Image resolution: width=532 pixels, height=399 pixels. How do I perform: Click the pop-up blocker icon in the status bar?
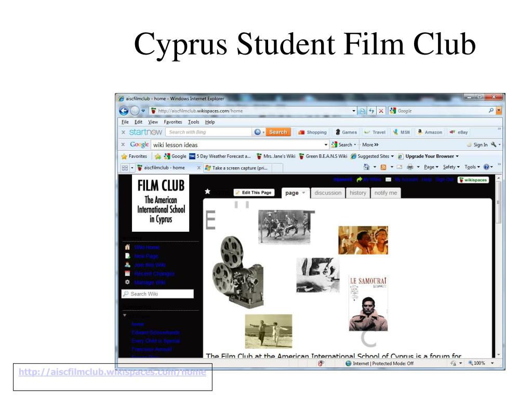point(321,363)
